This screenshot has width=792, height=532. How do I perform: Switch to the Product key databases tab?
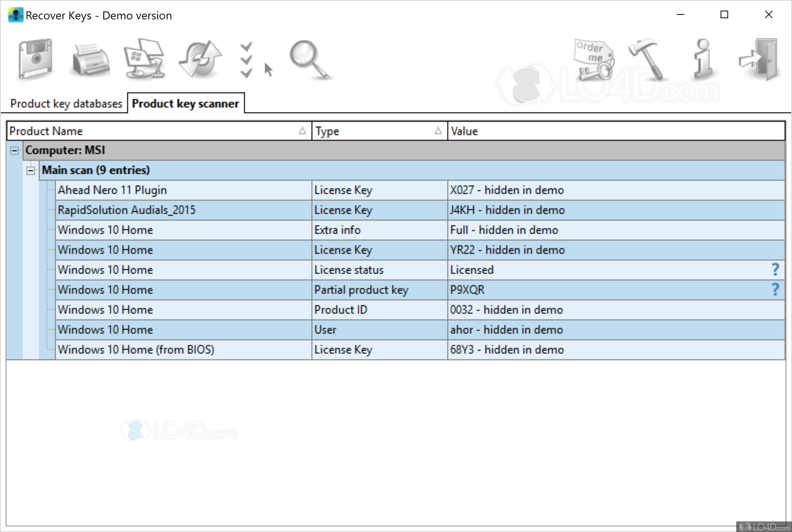(x=66, y=103)
